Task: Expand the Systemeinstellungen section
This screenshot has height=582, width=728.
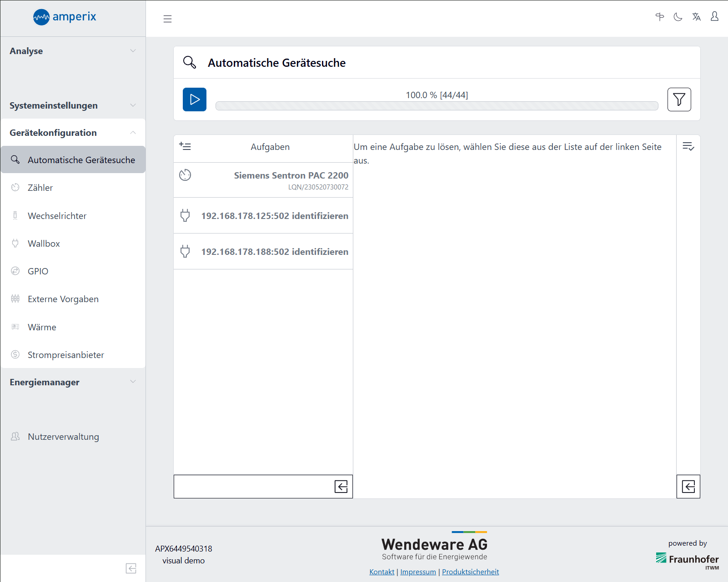Action: coord(73,105)
